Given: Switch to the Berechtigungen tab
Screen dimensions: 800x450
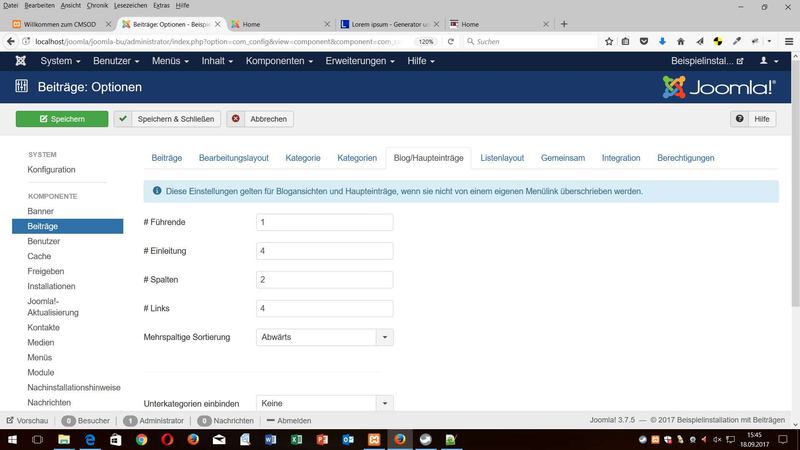Looking at the screenshot, I should [x=686, y=158].
